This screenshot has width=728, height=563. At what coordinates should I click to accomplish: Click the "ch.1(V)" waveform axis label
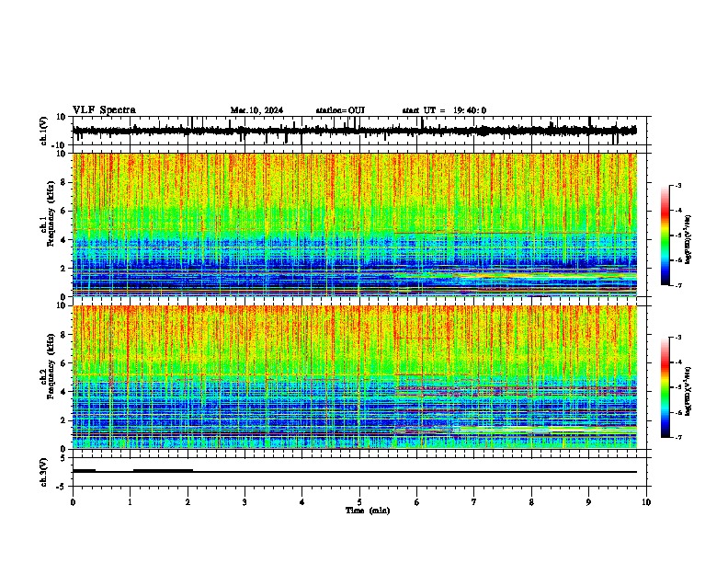(44, 131)
